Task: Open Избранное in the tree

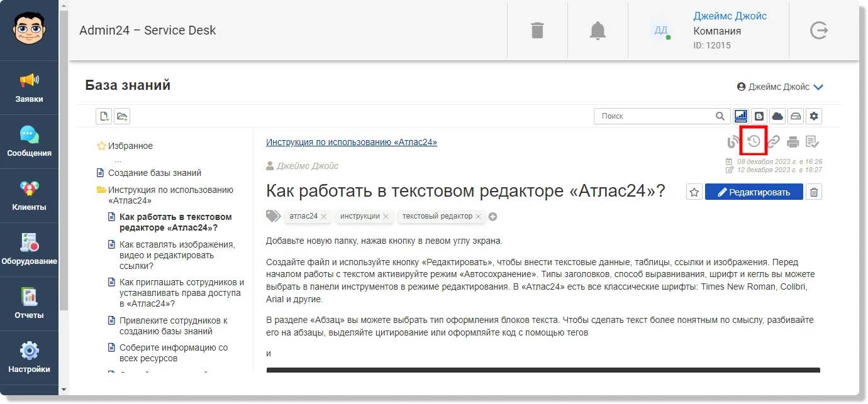Action: pos(130,146)
